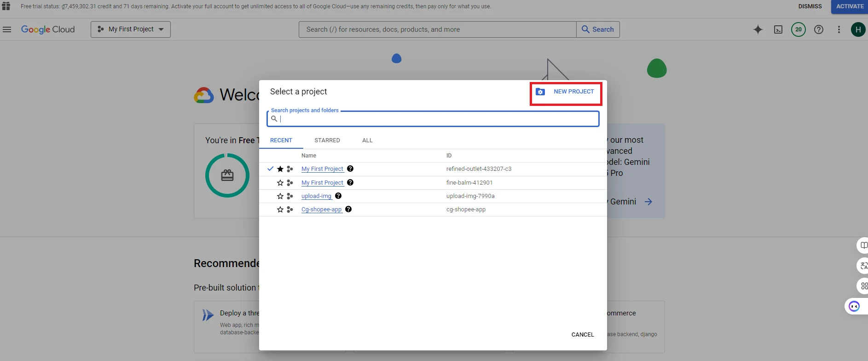This screenshot has height=361, width=868.
Task: Switch to the ALL tab
Action: tap(367, 140)
